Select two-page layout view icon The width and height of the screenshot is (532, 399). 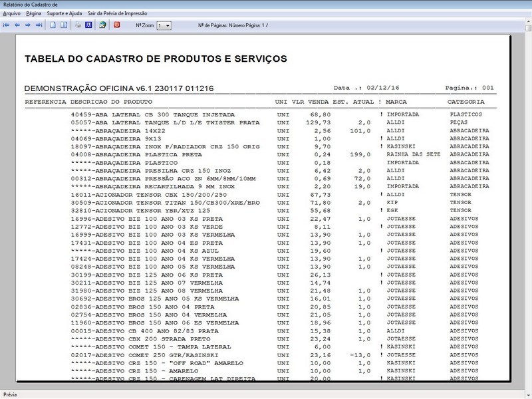pos(63,25)
